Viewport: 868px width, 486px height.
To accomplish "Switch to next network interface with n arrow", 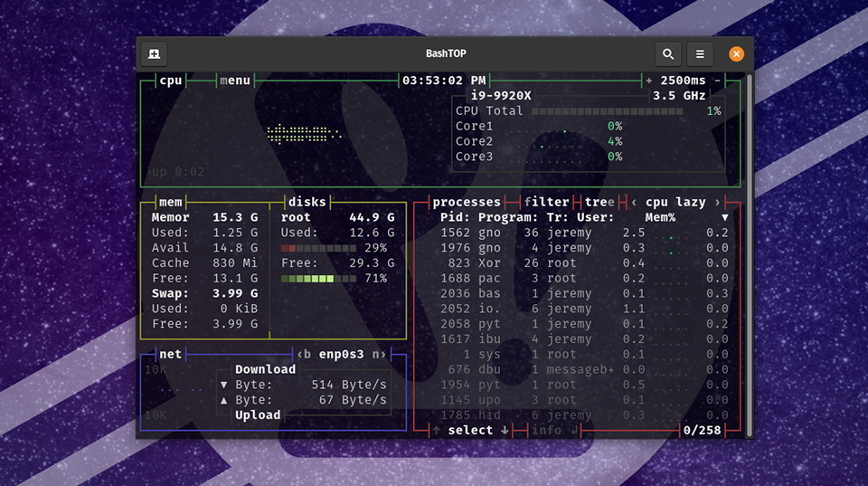I will click(x=379, y=354).
